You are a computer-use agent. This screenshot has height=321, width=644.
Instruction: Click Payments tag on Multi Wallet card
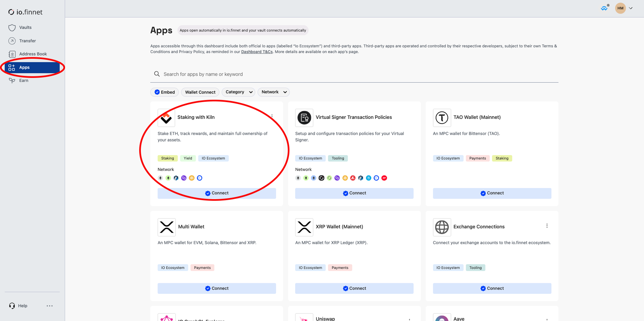[202, 268]
